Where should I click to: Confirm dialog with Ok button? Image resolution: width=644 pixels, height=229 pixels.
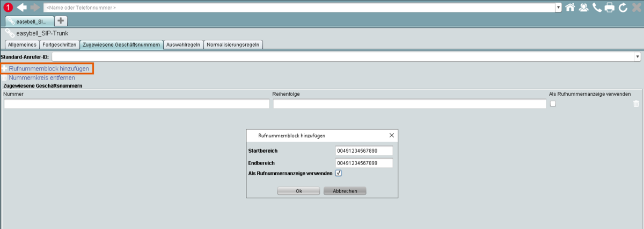coord(298,191)
